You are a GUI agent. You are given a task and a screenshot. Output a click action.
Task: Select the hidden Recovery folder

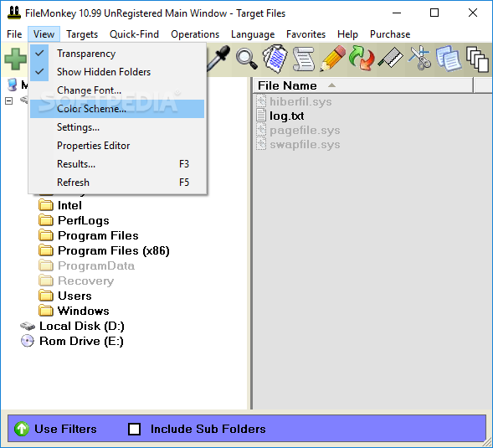point(86,281)
